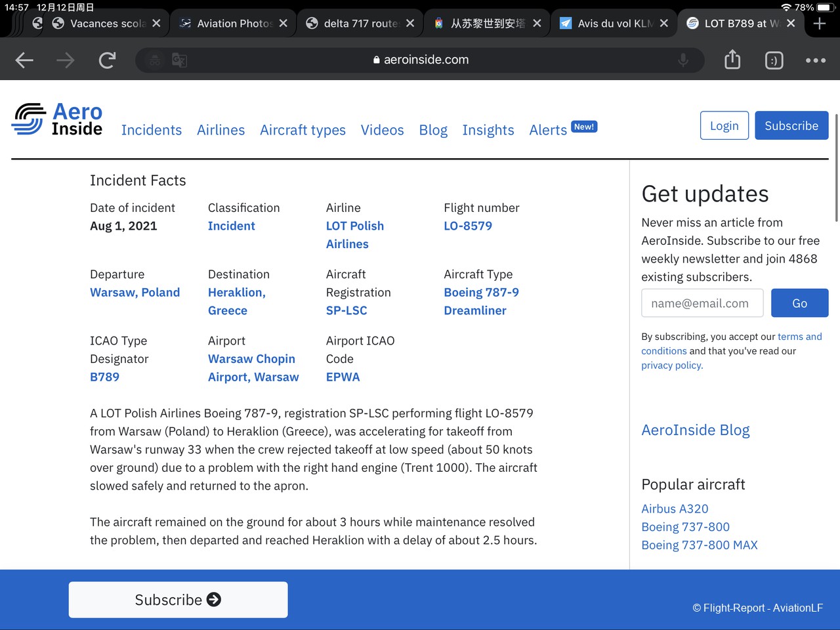Image resolution: width=840 pixels, height=630 pixels.
Task: Close the Chinese-titled tab
Action: pos(537,23)
